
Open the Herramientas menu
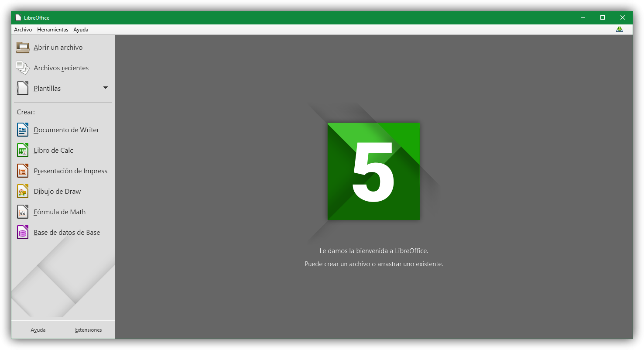(x=53, y=30)
